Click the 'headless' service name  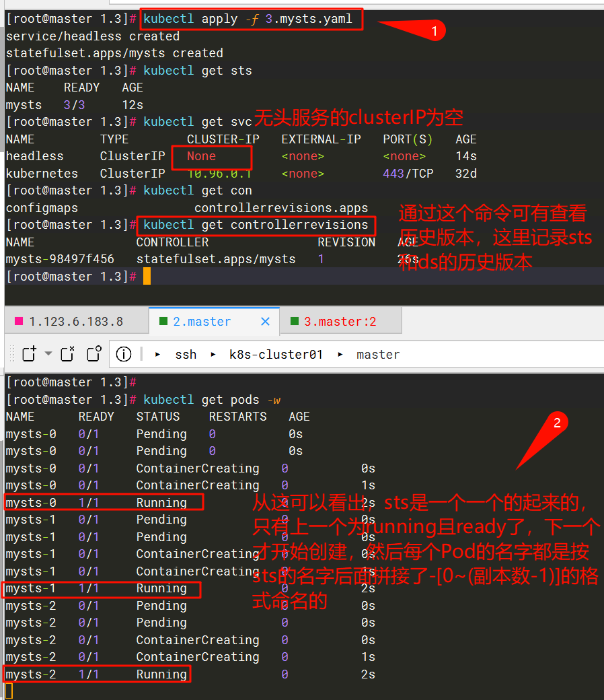[x=35, y=156]
